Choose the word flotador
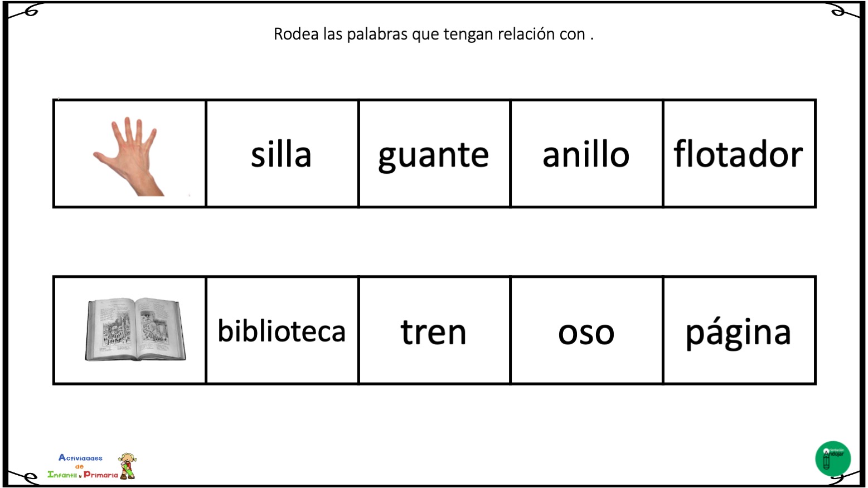 coord(738,154)
